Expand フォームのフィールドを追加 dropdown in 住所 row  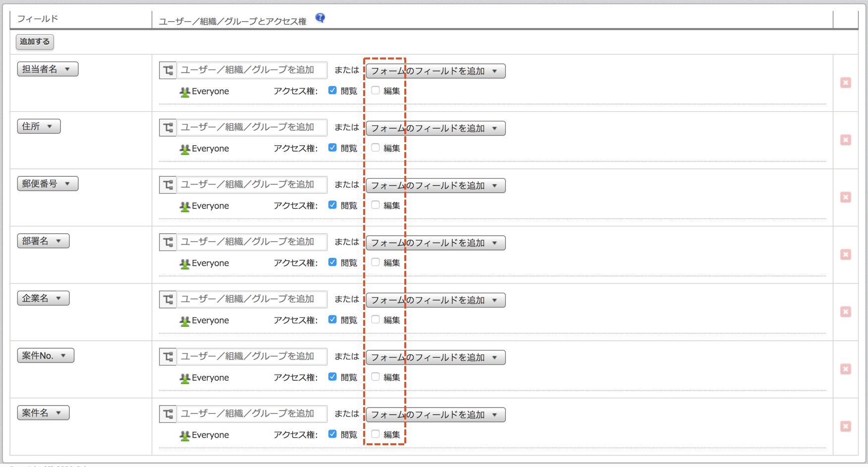435,128
